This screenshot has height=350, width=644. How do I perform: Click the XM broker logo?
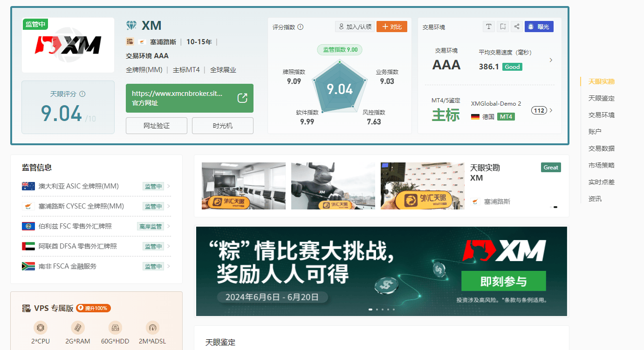click(x=68, y=45)
